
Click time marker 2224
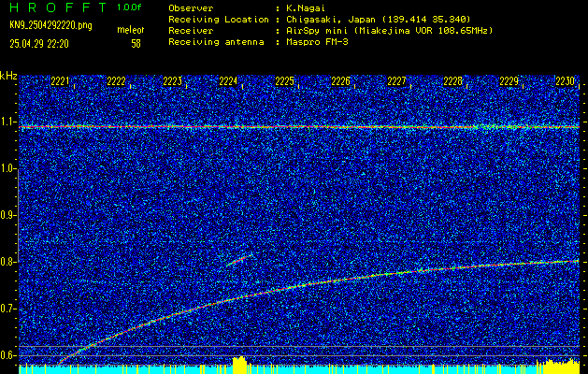click(228, 81)
